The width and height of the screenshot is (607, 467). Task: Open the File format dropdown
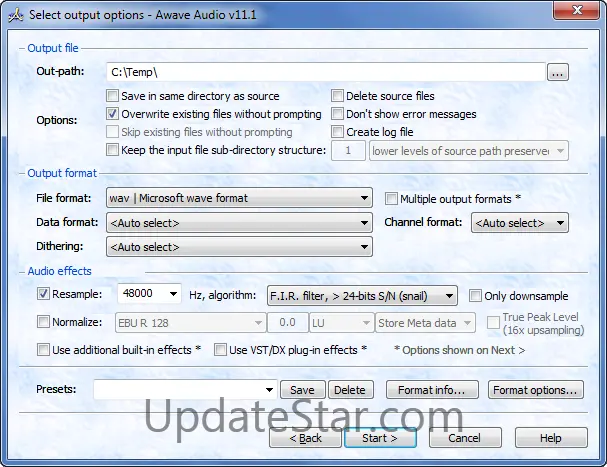tap(239, 198)
